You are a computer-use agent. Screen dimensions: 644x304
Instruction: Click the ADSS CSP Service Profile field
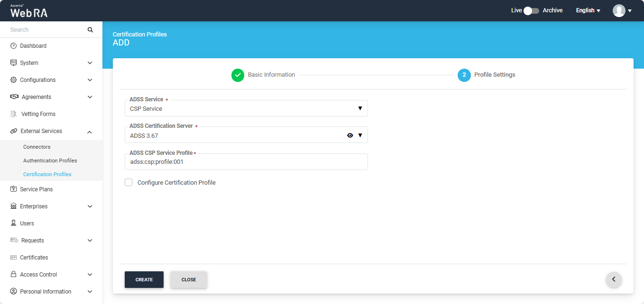pos(246,161)
